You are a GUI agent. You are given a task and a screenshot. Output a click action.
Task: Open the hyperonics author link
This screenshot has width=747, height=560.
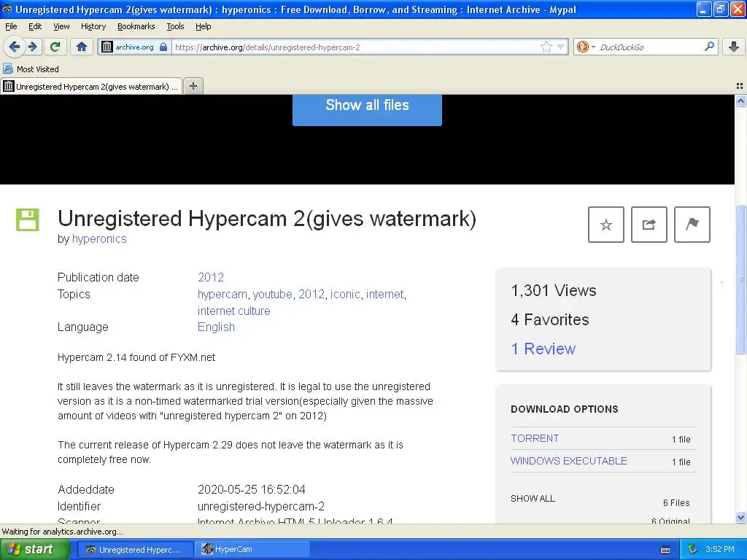[x=99, y=238]
